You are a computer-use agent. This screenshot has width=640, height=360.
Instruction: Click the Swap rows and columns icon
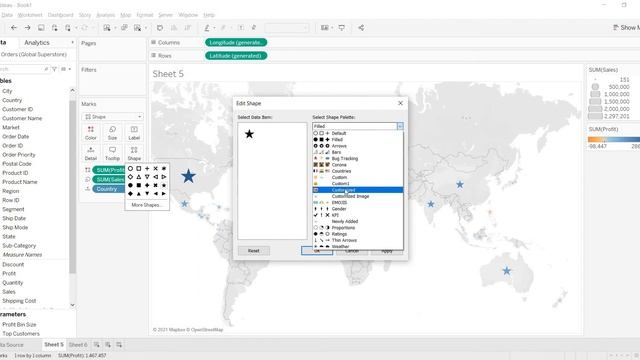[x=160, y=28]
